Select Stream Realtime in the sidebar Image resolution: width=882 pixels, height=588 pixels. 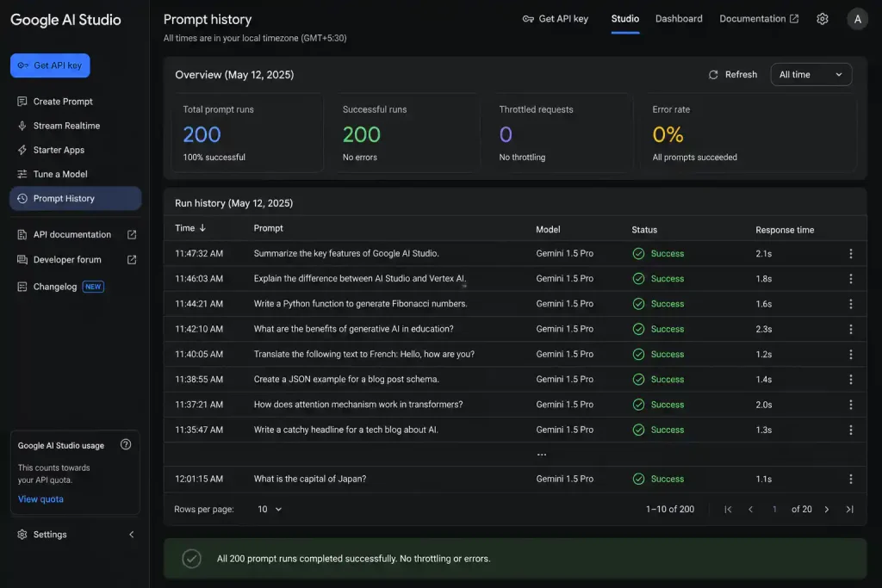point(76,126)
